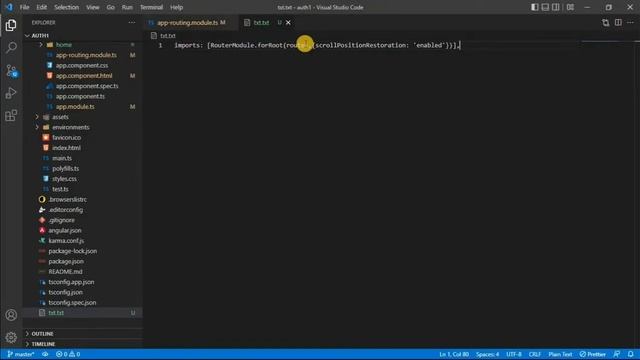Select txt.txt in the explorer tree
Screen dimensions: 640x360
56,313
